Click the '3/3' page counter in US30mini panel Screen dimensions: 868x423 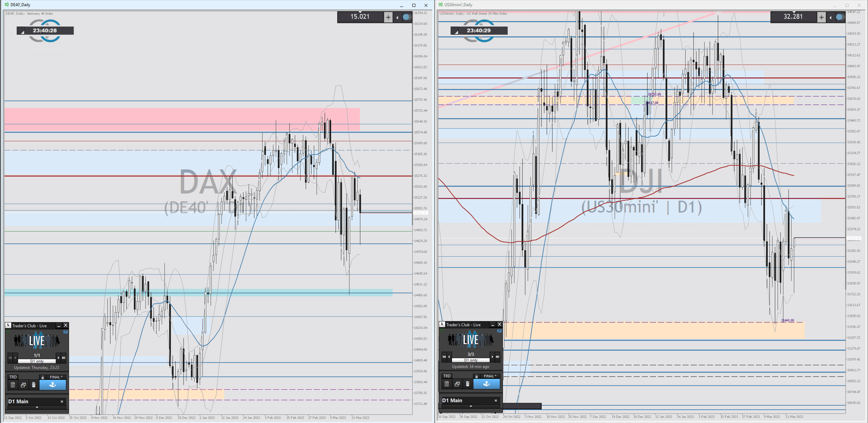(471, 354)
